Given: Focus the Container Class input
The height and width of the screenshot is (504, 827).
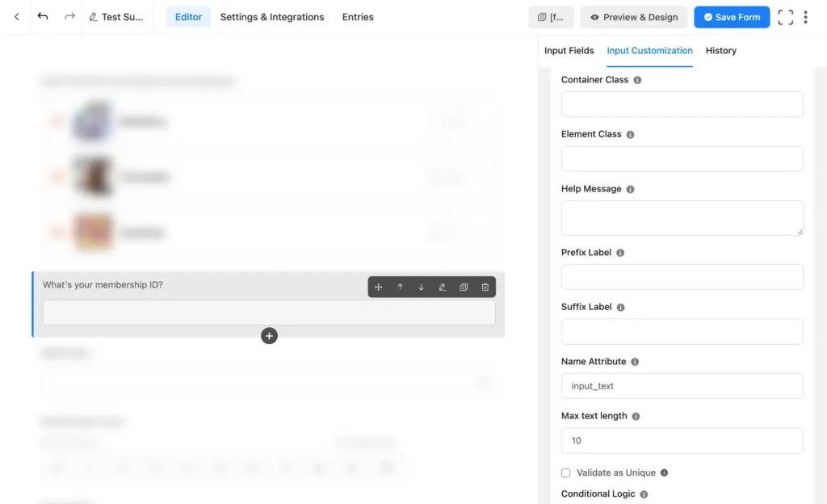Looking at the screenshot, I should [682, 104].
